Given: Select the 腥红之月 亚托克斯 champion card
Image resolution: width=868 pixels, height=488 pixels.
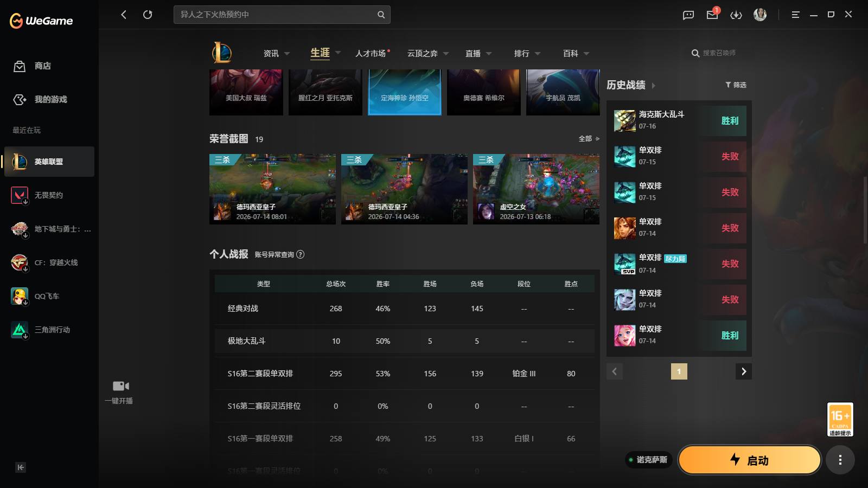Looking at the screenshot, I should 325,92.
